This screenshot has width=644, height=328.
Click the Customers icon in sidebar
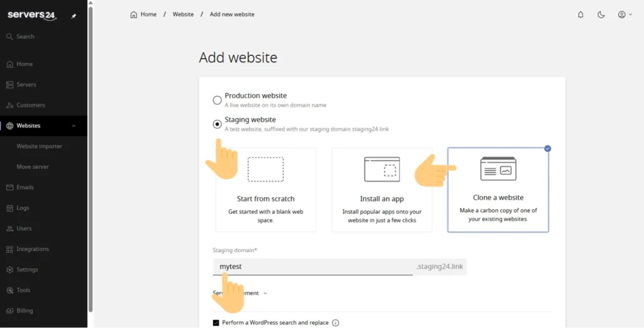click(x=10, y=105)
